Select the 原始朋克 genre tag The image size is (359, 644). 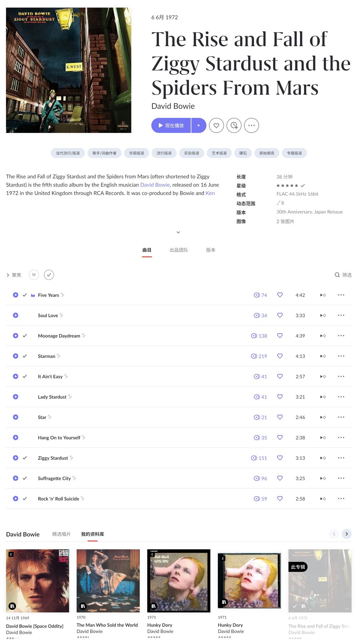[267, 153]
